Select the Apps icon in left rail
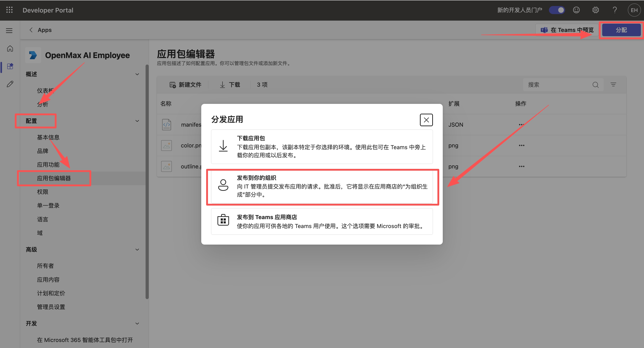This screenshot has height=348, width=644. click(10, 66)
